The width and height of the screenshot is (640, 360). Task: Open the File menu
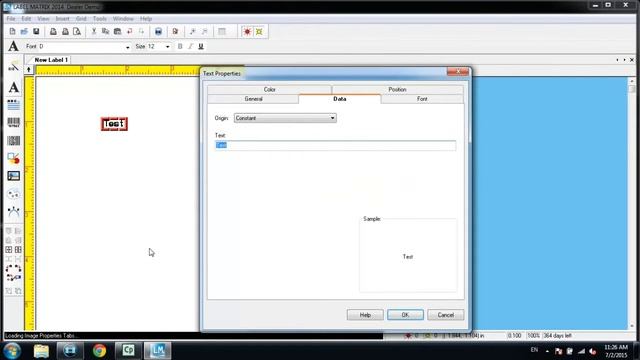click(x=11, y=19)
